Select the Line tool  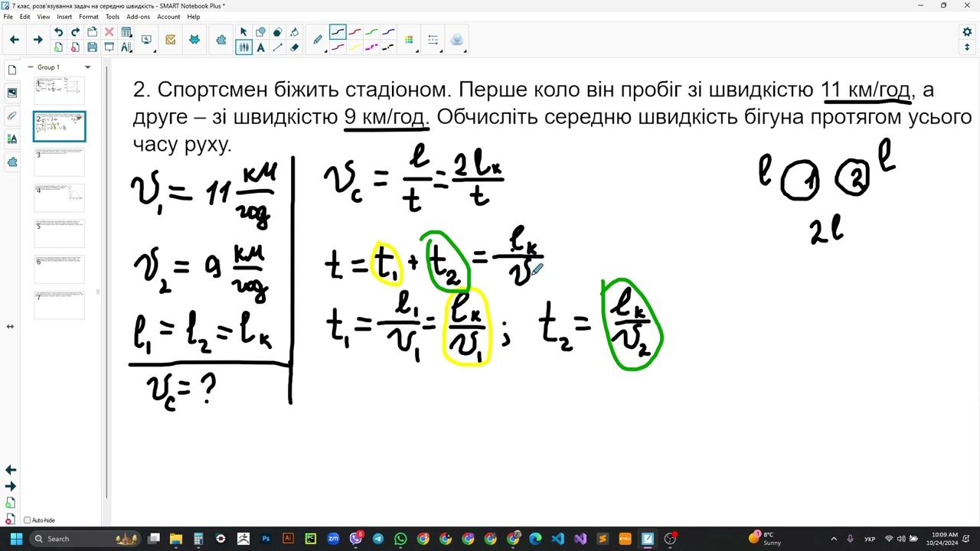click(277, 47)
